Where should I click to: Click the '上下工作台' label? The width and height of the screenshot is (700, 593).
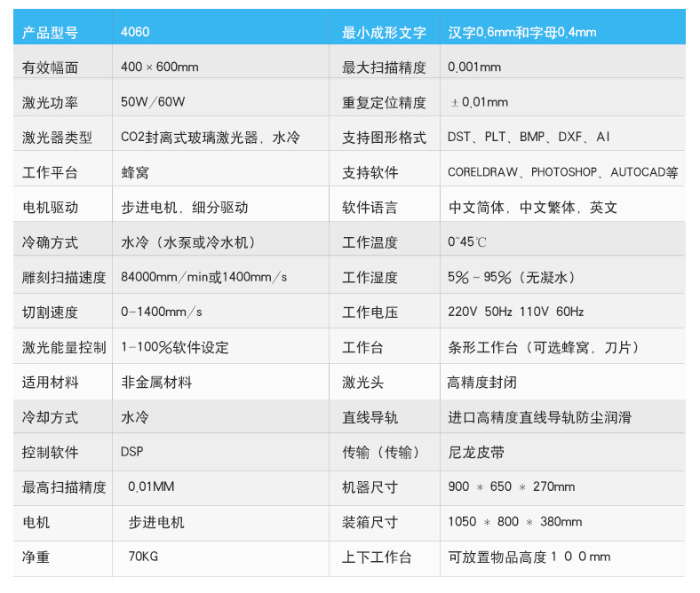click(x=377, y=557)
